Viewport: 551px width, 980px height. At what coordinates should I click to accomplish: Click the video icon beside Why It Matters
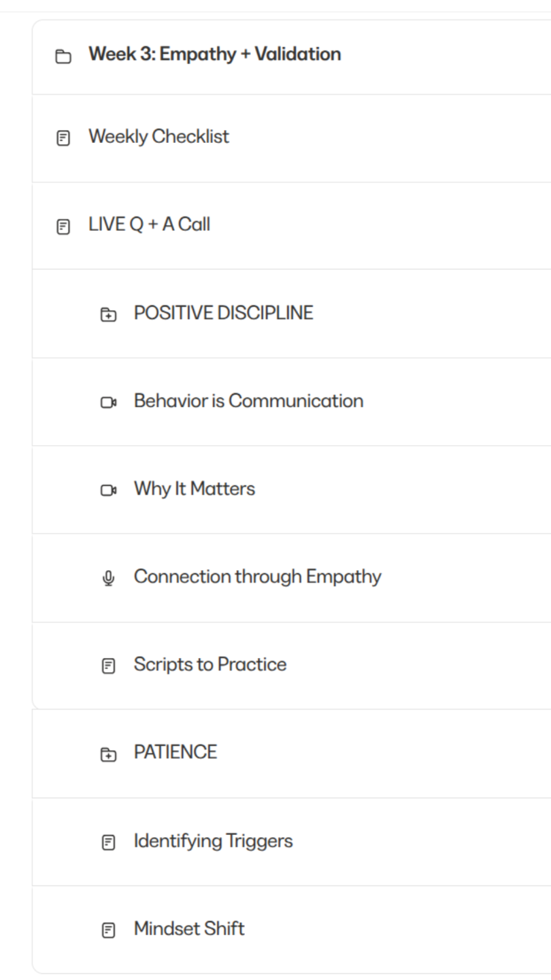108,491
